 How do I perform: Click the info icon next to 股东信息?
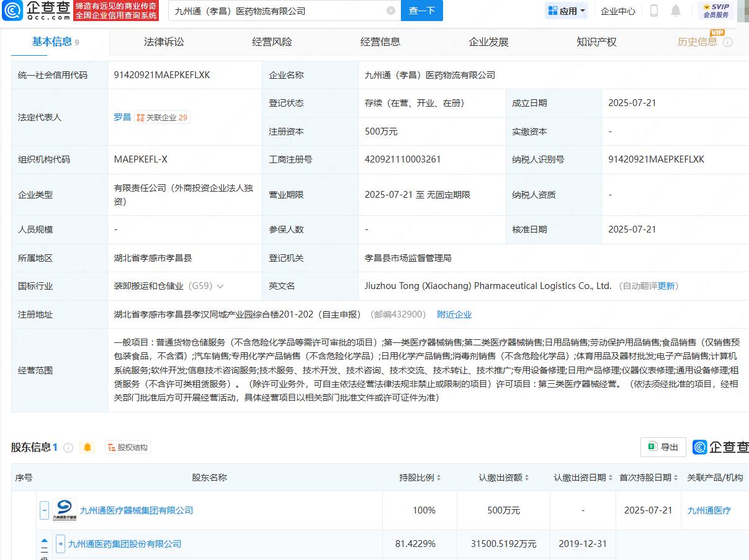point(68,447)
